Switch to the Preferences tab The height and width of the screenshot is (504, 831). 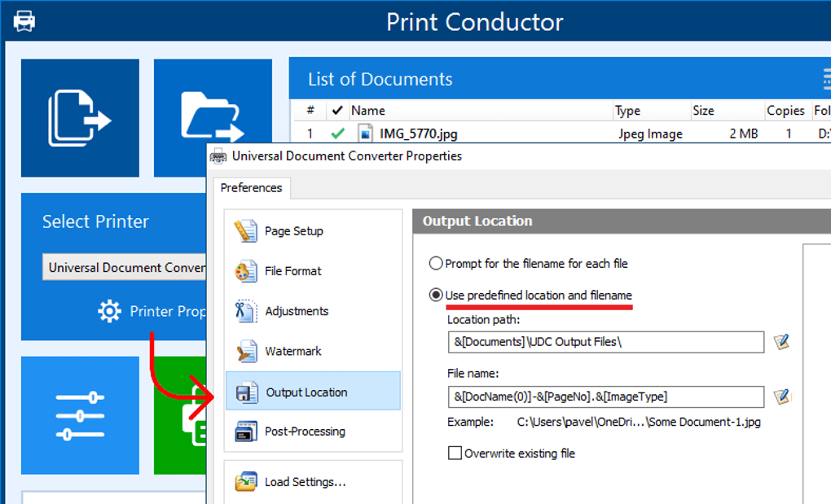(251, 188)
